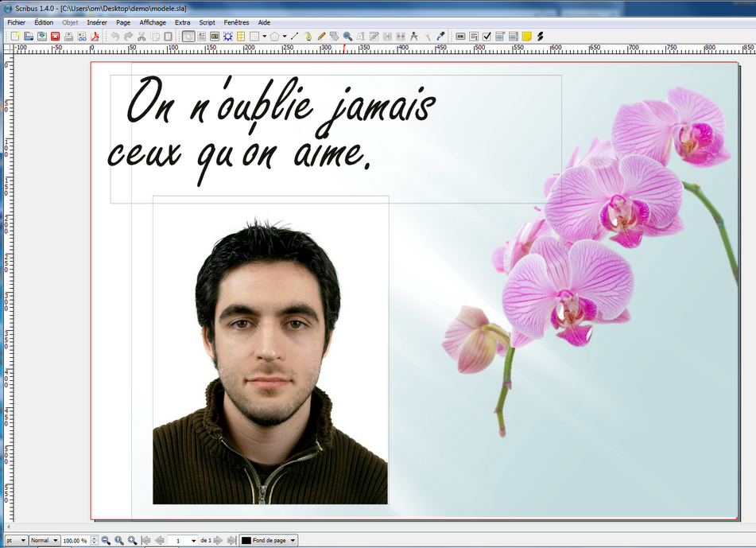The height and width of the screenshot is (548, 756).
Task: Open the unit selector showing pt
Action: (16, 540)
